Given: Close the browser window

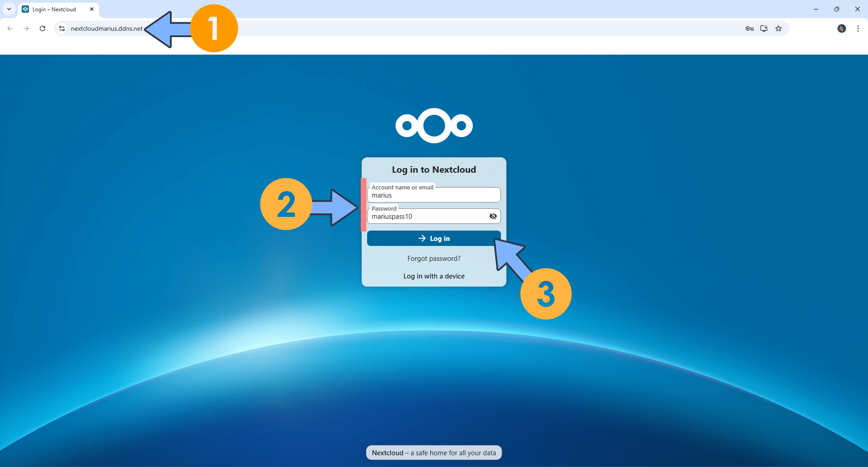Looking at the screenshot, I should [x=857, y=9].
